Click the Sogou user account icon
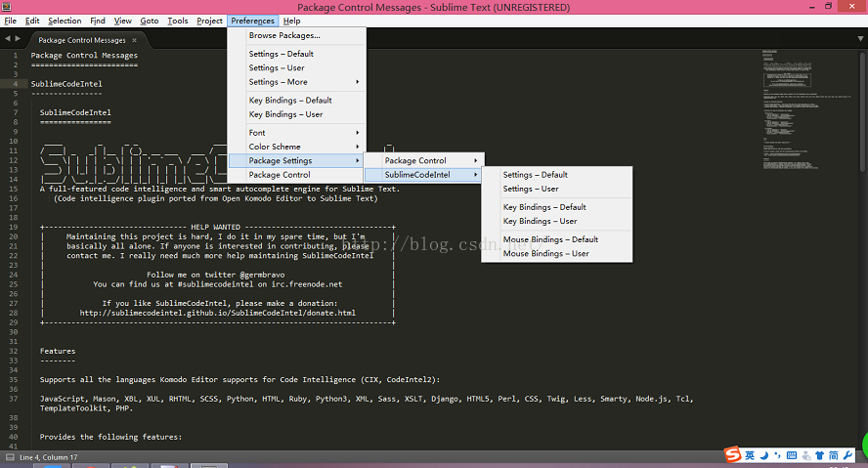The height and width of the screenshot is (468, 868). click(x=806, y=455)
